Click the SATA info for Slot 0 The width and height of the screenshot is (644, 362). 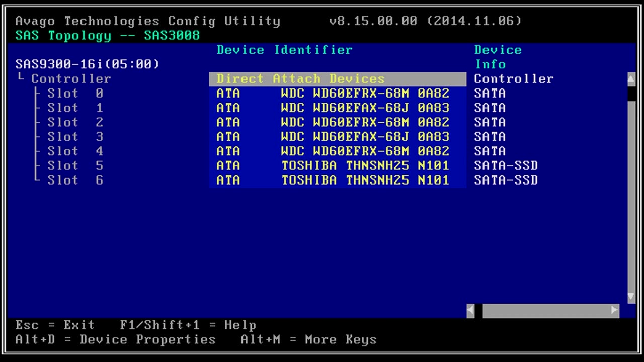coord(490,94)
